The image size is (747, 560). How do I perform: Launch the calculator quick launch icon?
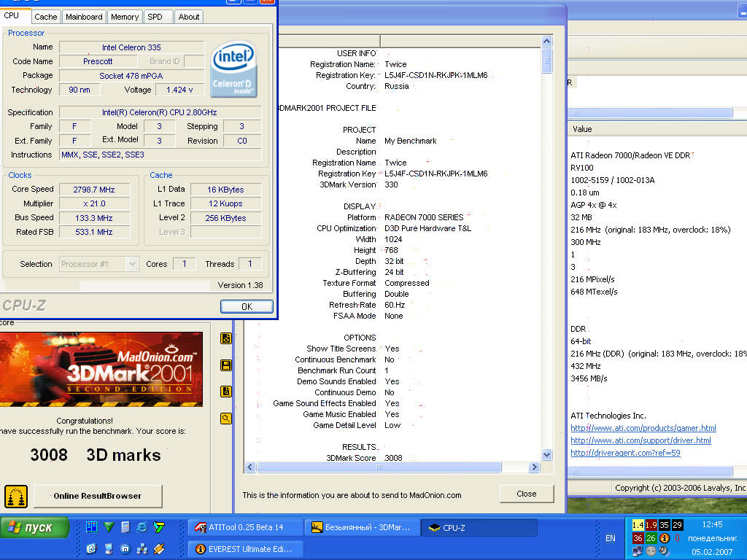pos(125,526)
